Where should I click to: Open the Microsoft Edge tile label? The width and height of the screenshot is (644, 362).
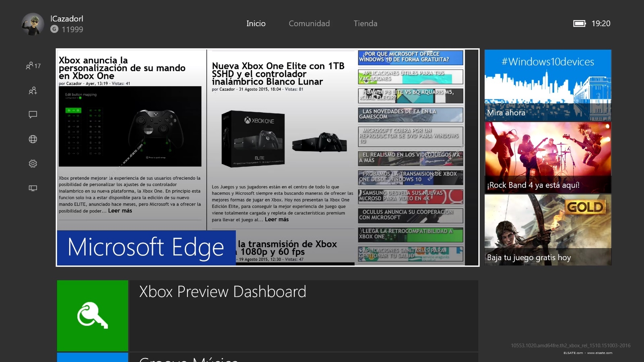coord(146,247)
